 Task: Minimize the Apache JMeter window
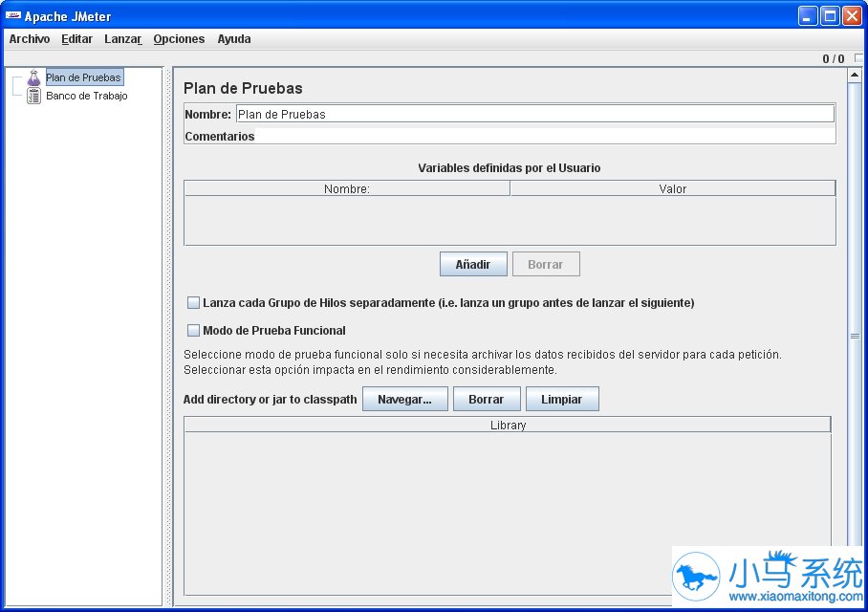click(808, 16)
